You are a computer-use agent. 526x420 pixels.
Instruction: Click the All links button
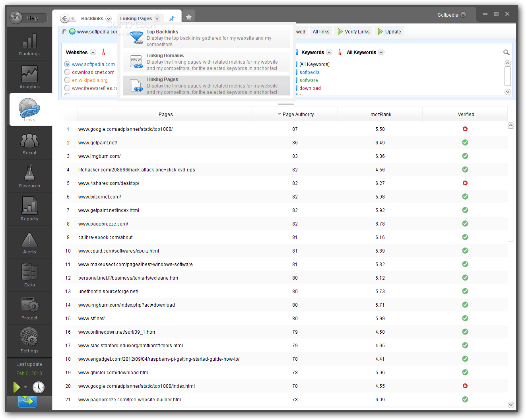[321, 31]
